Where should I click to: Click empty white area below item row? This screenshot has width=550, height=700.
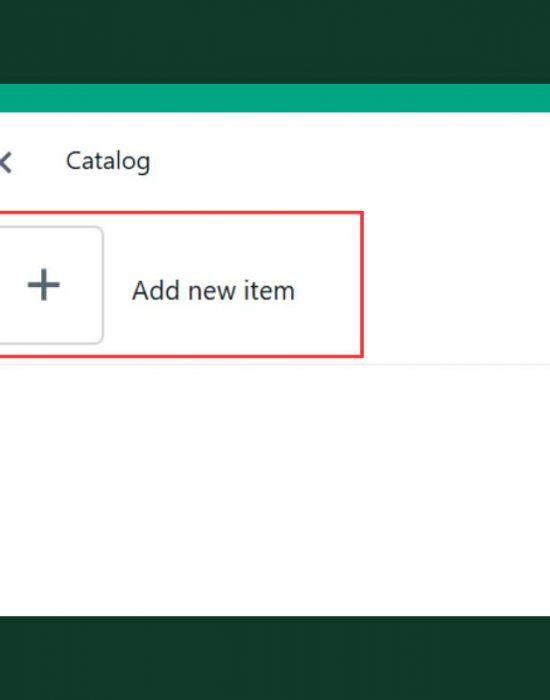coord(275,490)
